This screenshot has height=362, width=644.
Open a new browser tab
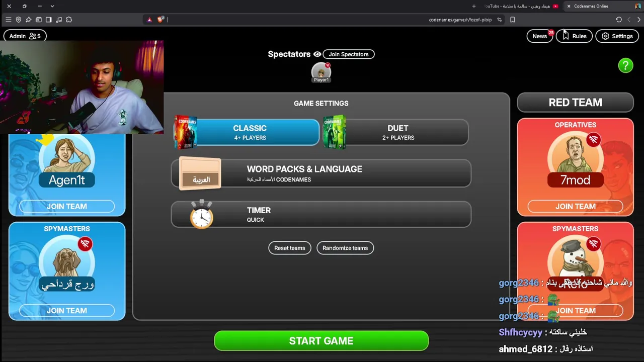(x=474, y=6)
